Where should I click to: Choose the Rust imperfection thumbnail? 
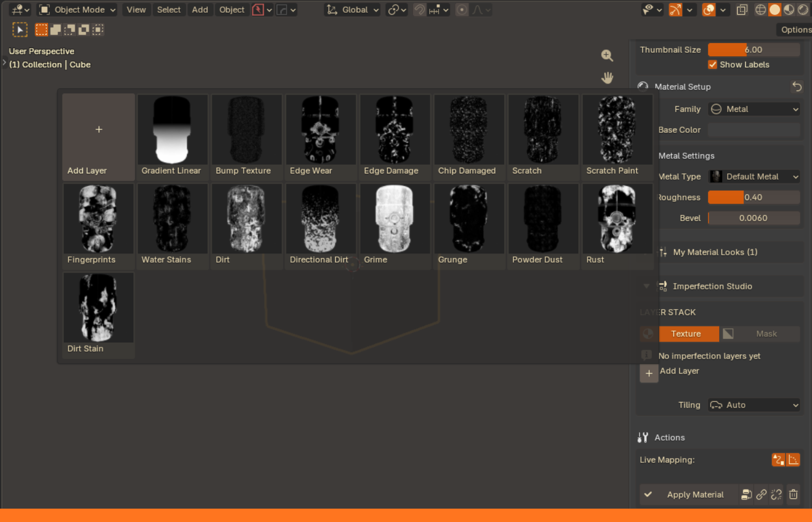[x=617, y=226]
